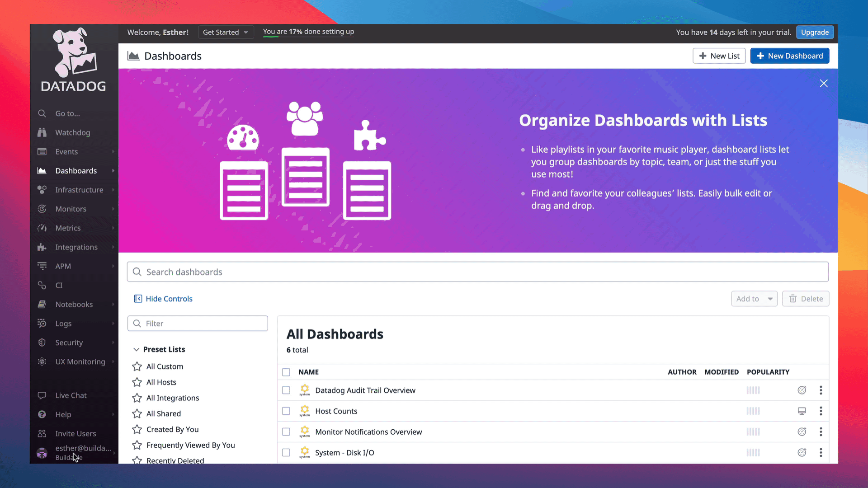Favorite the All Hosts list star

[x=137, y=382]
